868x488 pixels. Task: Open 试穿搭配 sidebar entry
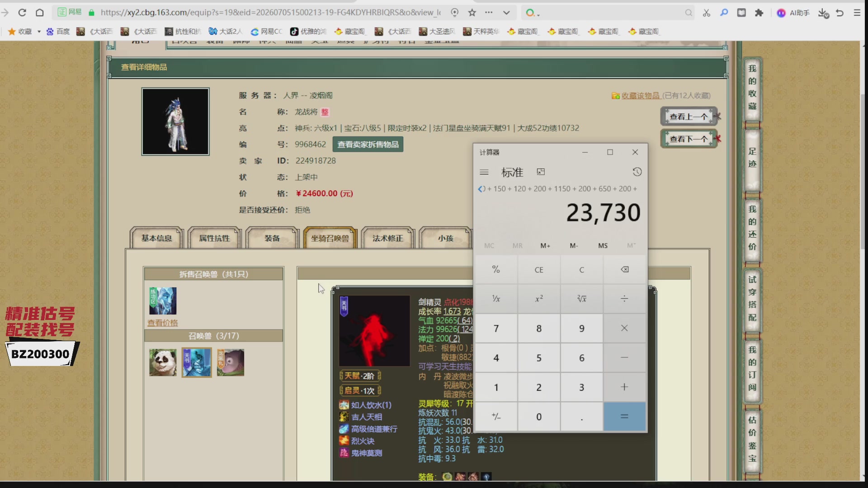752,298
